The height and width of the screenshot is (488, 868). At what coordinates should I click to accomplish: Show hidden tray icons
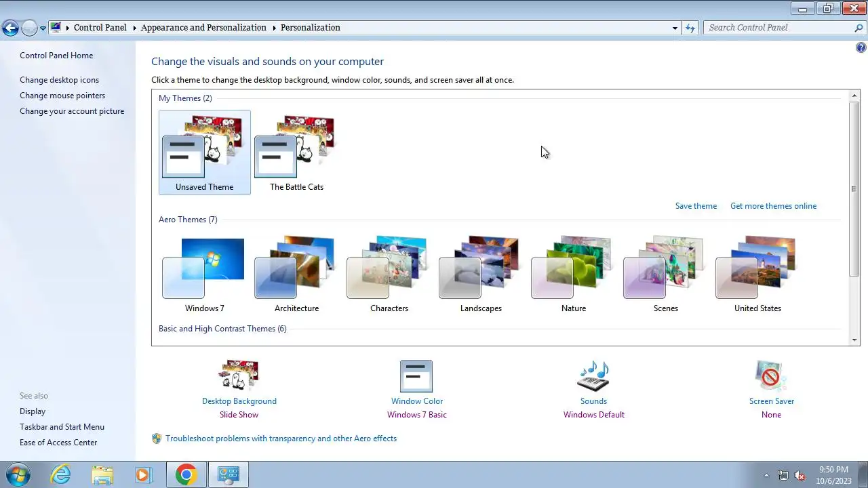[766, 475]
